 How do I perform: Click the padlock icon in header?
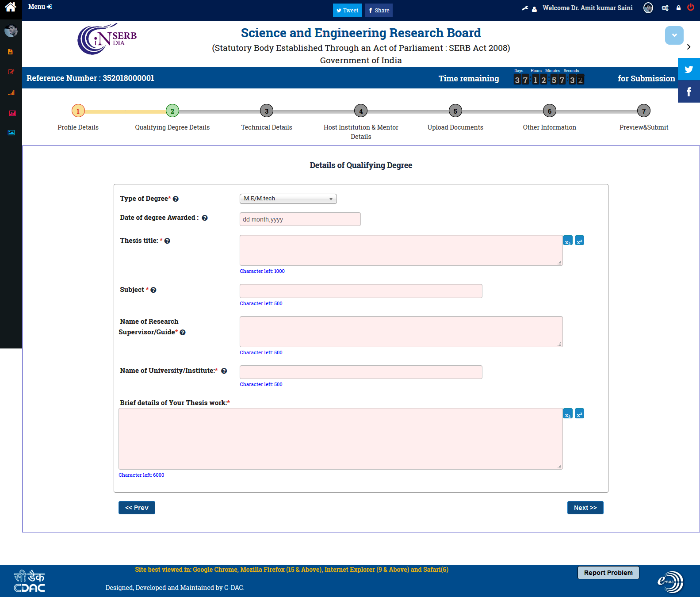pos(678,8)
